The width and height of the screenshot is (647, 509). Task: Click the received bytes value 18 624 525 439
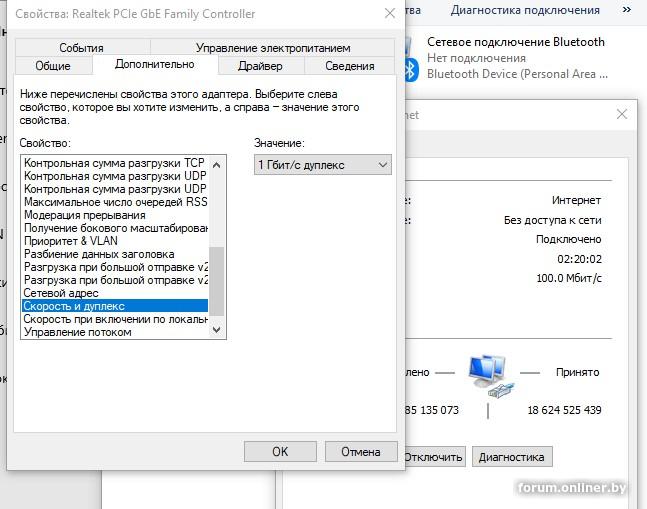click(x=564, y=410)
